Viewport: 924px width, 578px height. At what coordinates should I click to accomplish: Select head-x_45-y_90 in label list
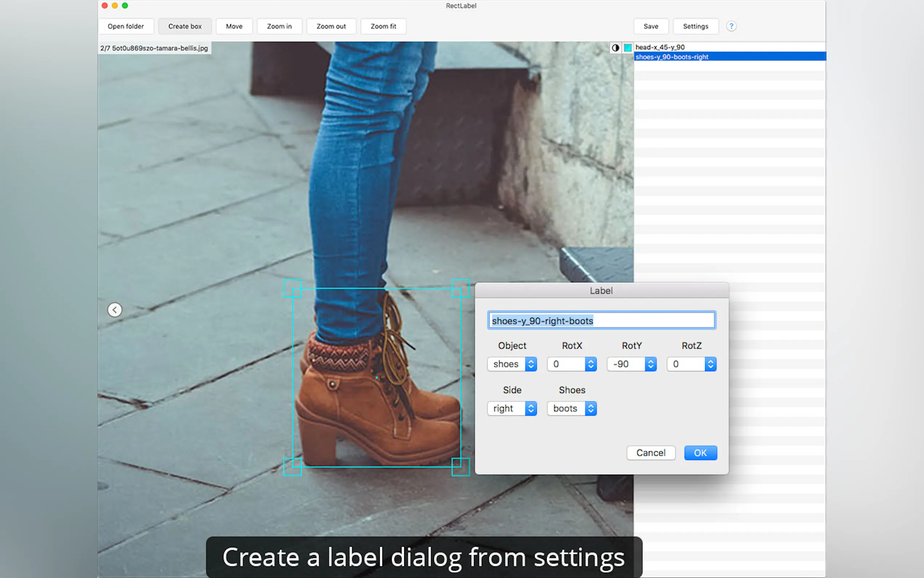660,47
